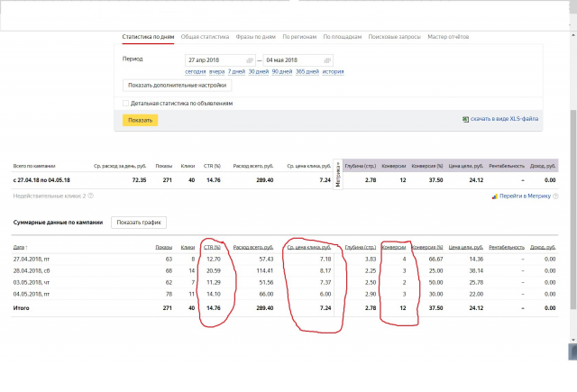The image size is (577, 392).
Task: Click conversion value 66.67
Action: (436, 260)
